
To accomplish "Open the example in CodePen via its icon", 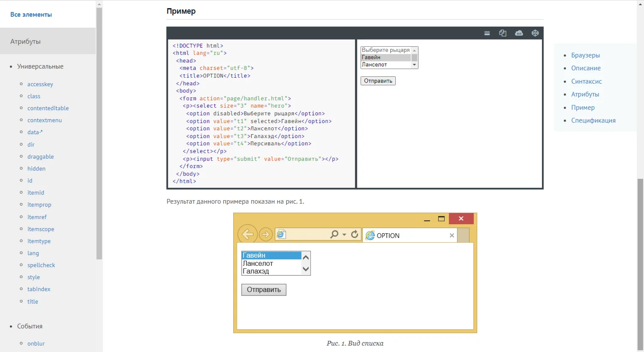I will coord(535,33).
